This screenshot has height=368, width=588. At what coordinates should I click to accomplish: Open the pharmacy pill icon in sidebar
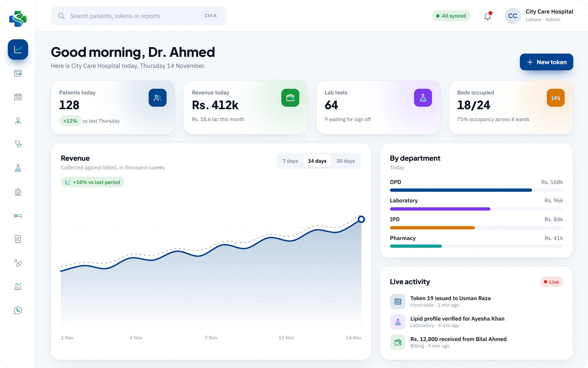(x=18, y=263)
